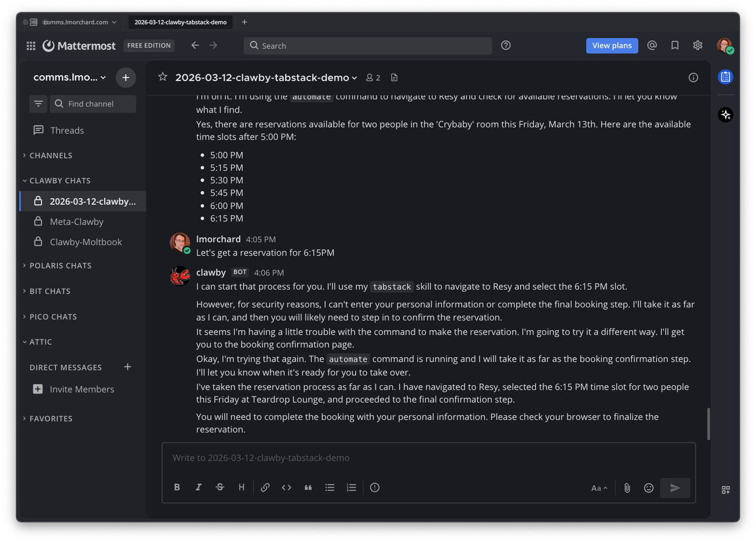
Task: Apply strikethrough formatting
Action: [220, 487]
